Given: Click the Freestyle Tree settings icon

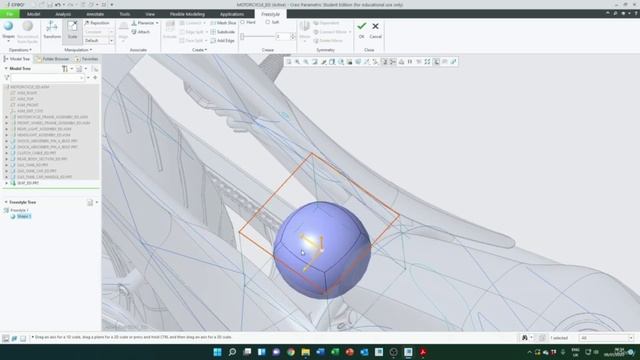Looking at the screenshot, I should pos(91,202).
